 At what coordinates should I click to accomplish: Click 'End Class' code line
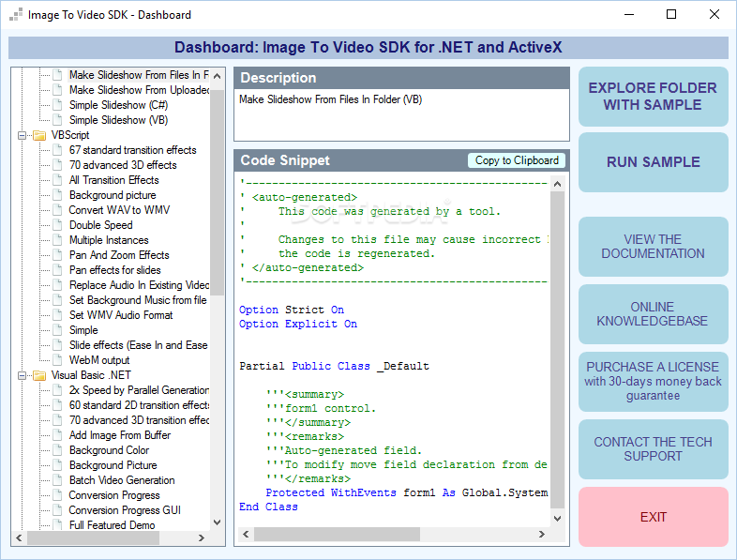[x=268, y=507]
